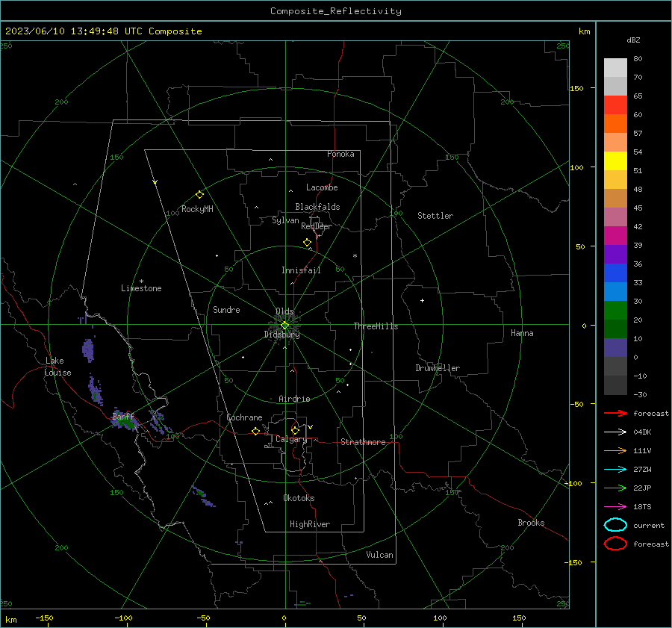The height and width of the screenshot is (628, 672).
Task: Click the Vulcan label
Action: click(x=379, y=555)
